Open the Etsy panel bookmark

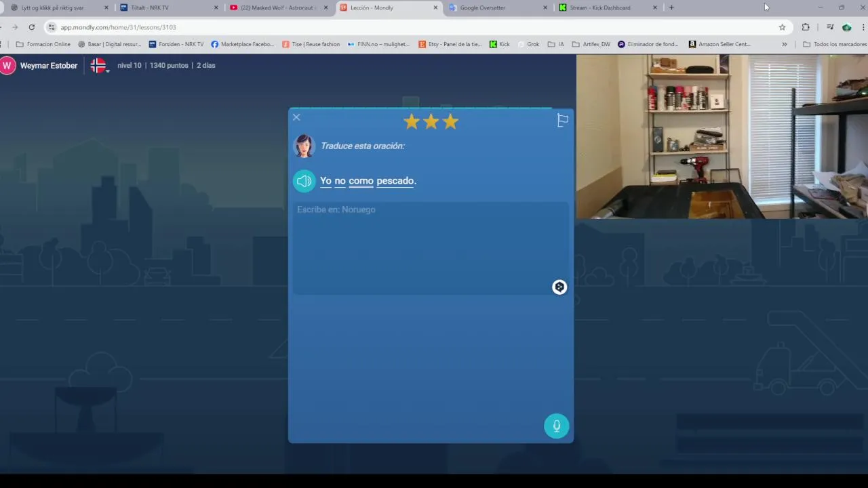(x=450, y=44)
